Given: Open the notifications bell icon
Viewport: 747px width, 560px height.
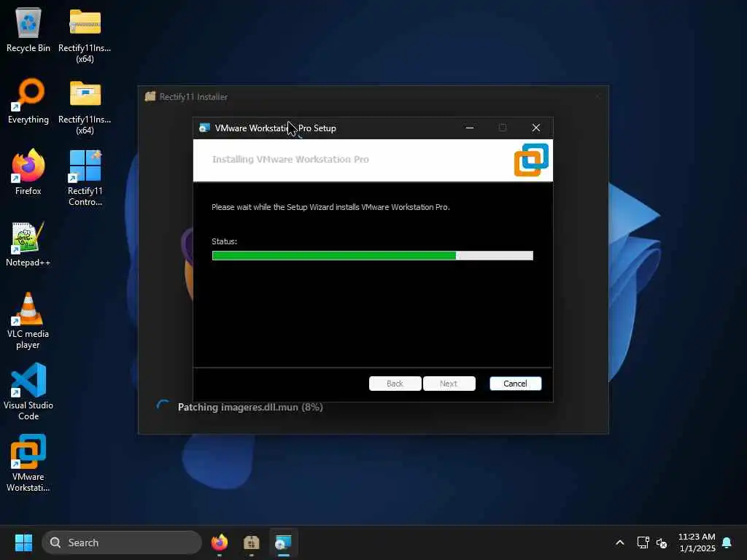Looking at the screenshot, I should pyautogui.click(x=727, y=542).
